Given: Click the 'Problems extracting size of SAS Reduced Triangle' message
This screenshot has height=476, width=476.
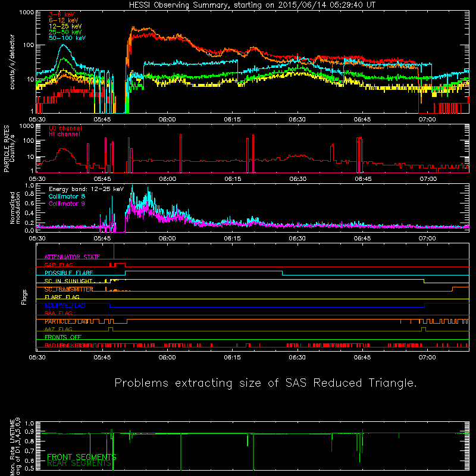Looking at the screenshot, I should pyautogui.click(x=265, y=383).
